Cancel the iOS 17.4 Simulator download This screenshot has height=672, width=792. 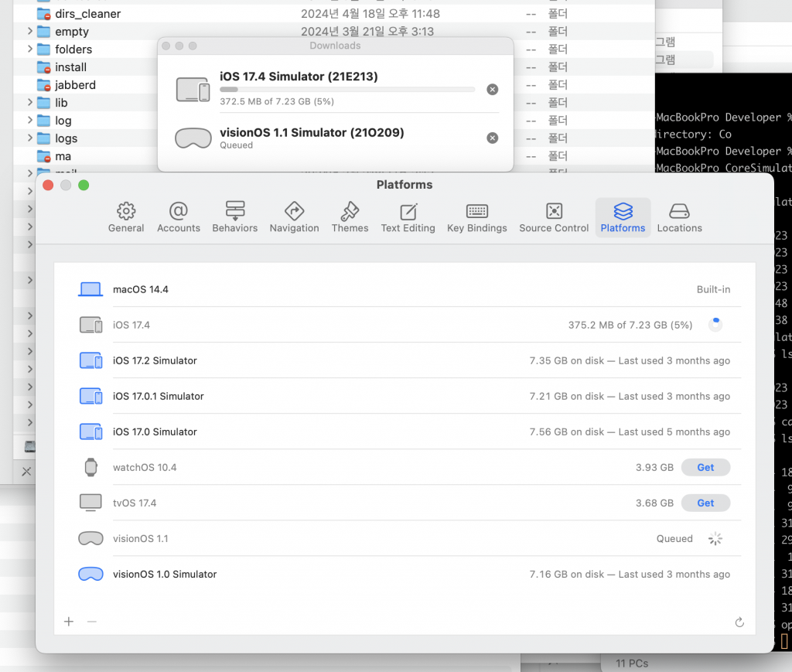[x=493, y=90]
